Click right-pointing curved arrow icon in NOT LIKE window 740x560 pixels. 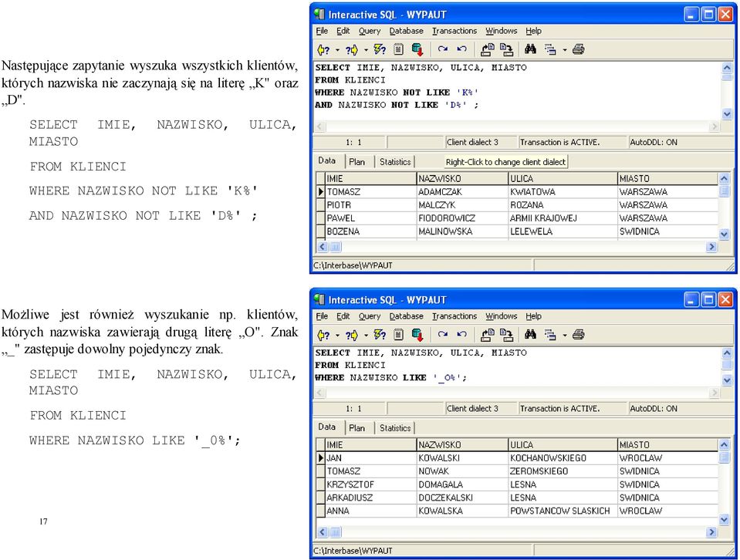click(x=443, y=49)
